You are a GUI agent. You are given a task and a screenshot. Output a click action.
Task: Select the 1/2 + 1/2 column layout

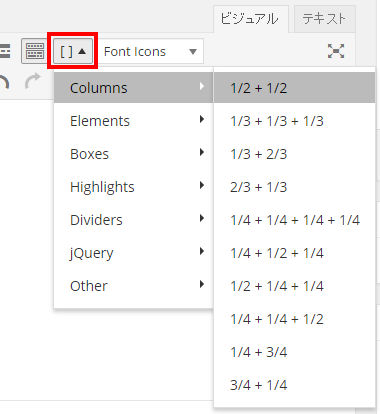click(294, 88)
